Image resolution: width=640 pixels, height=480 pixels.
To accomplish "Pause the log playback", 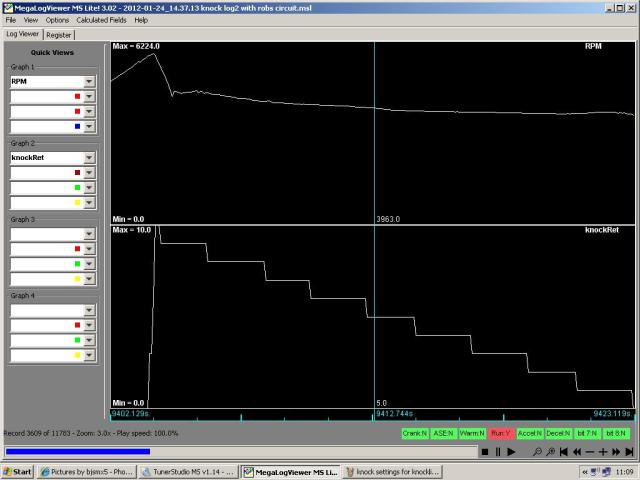I will click(498, 451).
